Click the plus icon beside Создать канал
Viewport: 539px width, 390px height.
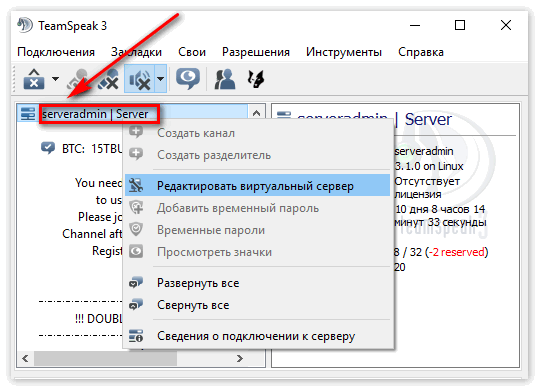136,131
